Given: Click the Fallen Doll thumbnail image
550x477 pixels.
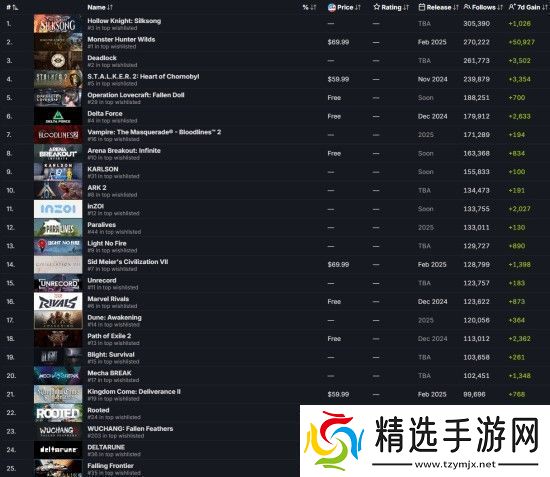Looking at the screenshot, I should 58,98.
